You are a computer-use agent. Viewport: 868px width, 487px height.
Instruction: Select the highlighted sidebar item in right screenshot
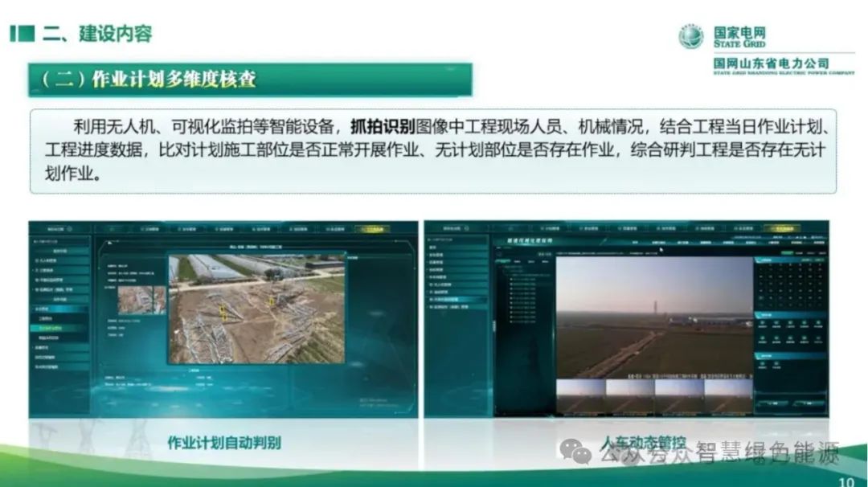coord(458,300)
